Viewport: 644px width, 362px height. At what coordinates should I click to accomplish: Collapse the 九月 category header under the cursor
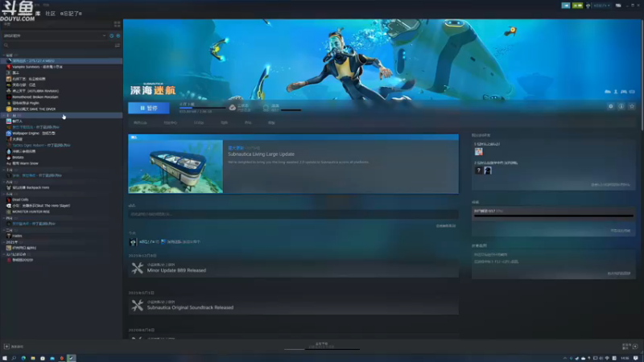coord(62,115)
